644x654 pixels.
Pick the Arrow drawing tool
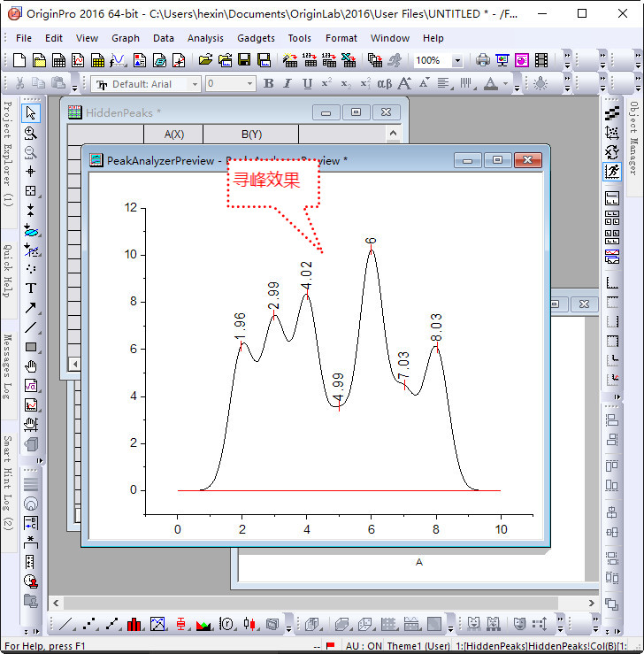pos(31,308)
